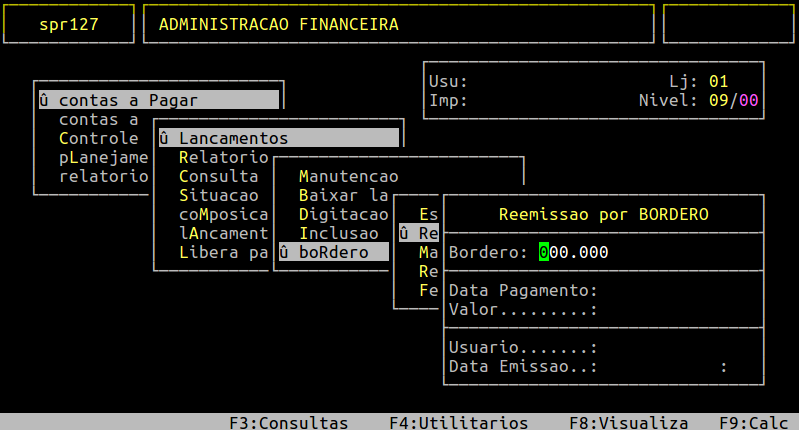Open the 'Digitacao' menu option
799x430 pixels.
[343, 214]
